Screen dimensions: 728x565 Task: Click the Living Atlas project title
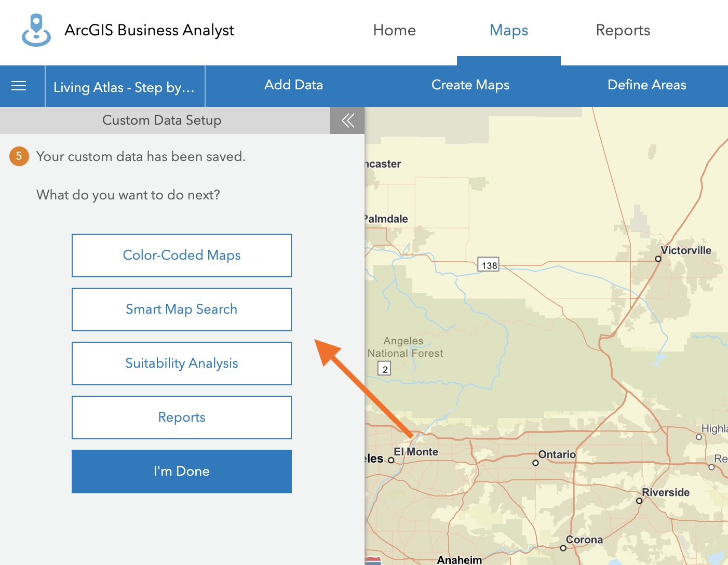124,87
